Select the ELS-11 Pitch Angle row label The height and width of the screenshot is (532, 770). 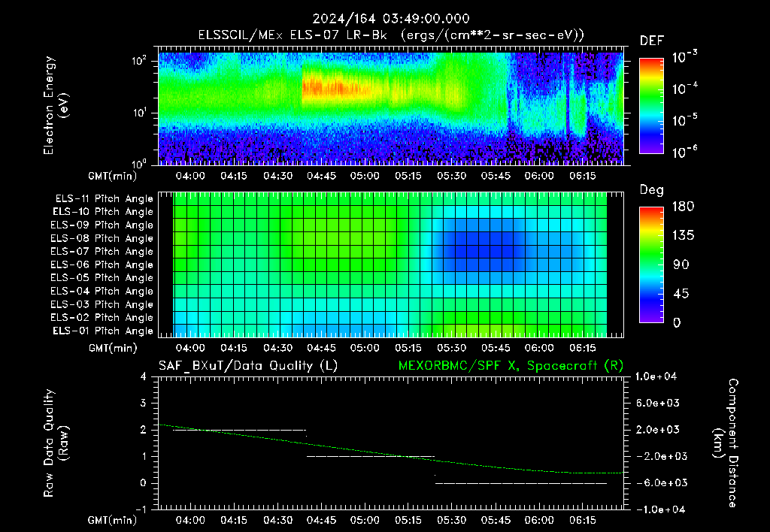[104, 199]
